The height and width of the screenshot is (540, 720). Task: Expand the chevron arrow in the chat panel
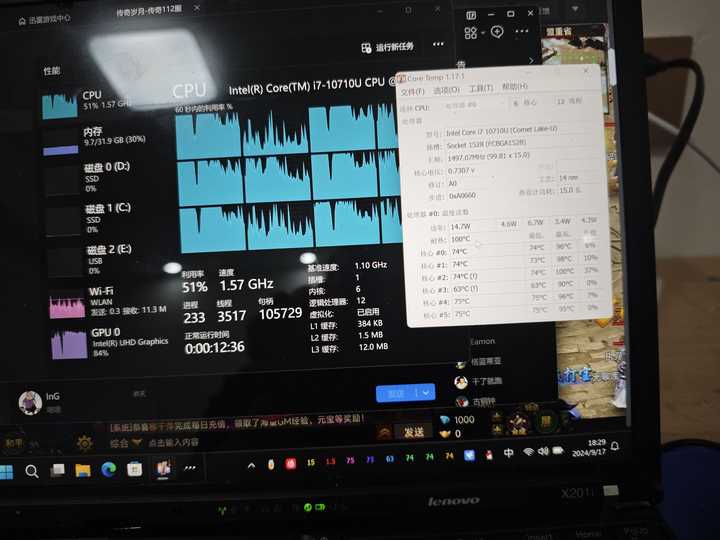pos(531,60)
